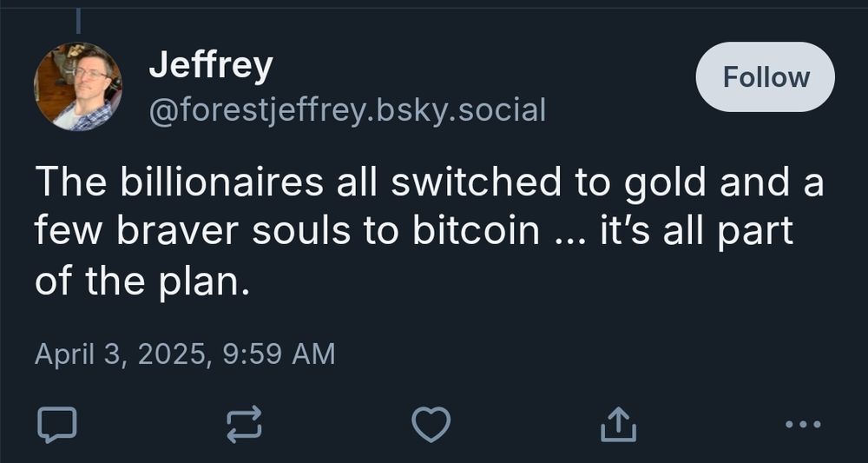Click the "9:59 AM" post time
The width and height of the screenshot is (868, 463).
[279, 354]
